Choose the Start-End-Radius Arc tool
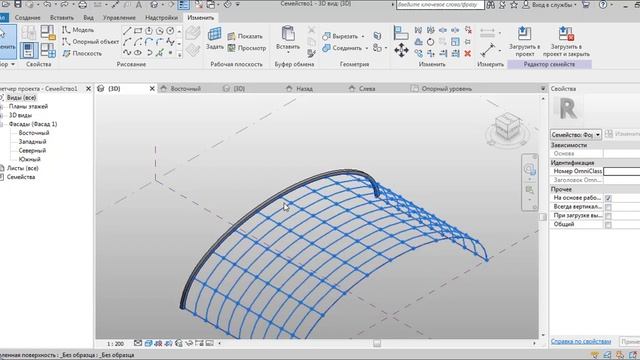The width and height of the screenshot is (640, 360). (127, 42)
